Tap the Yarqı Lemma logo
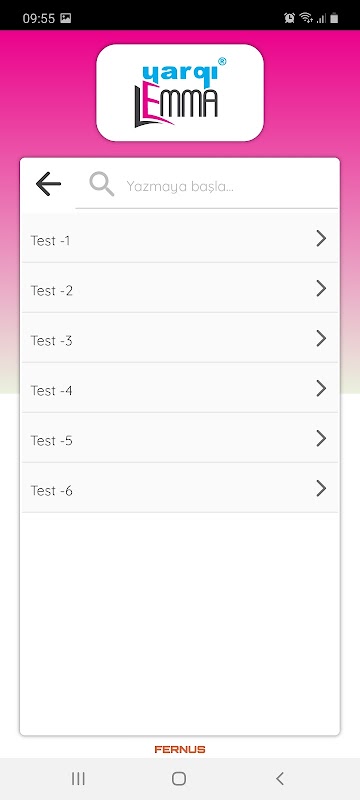The width and height of the screenshot is (360, 800). tap(180, 92)
